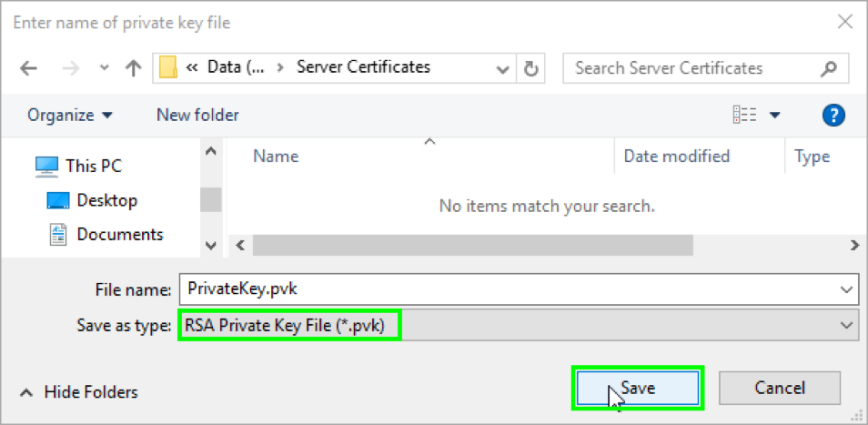Click New folder in toolbar
868x425 pixels.
click(197, 116)
